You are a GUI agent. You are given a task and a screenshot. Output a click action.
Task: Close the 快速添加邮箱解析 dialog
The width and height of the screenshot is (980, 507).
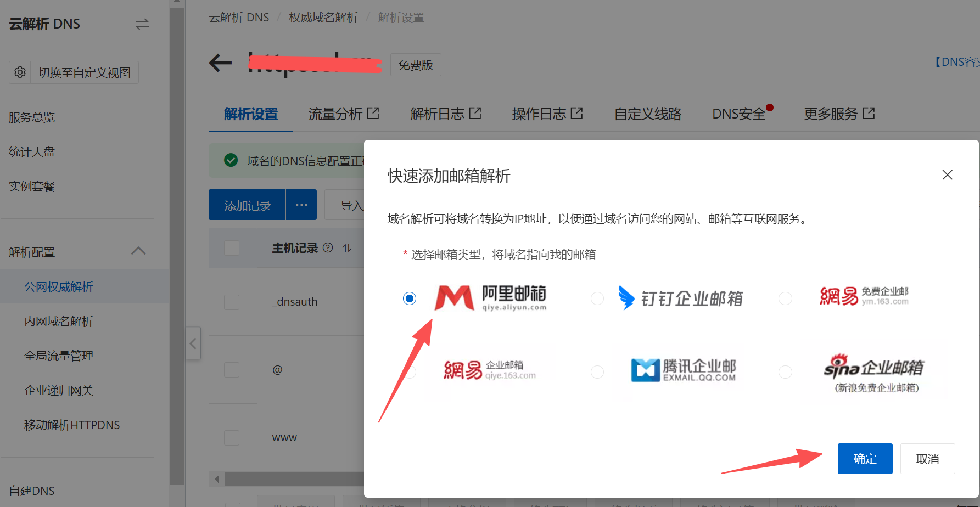click(948, 175)
